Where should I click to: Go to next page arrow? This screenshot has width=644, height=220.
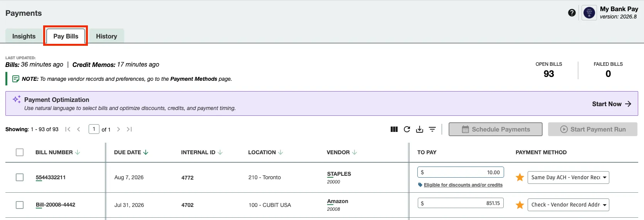(118, 129)
